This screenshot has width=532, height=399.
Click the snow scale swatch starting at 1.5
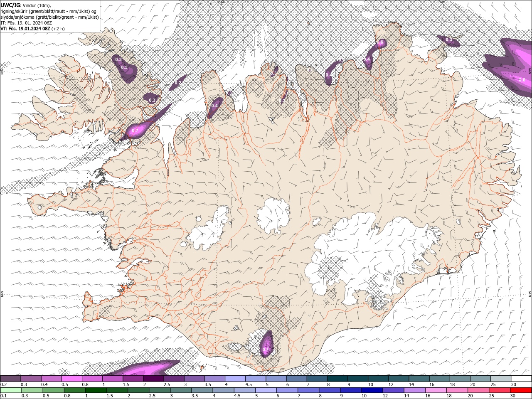coord(133,379)
